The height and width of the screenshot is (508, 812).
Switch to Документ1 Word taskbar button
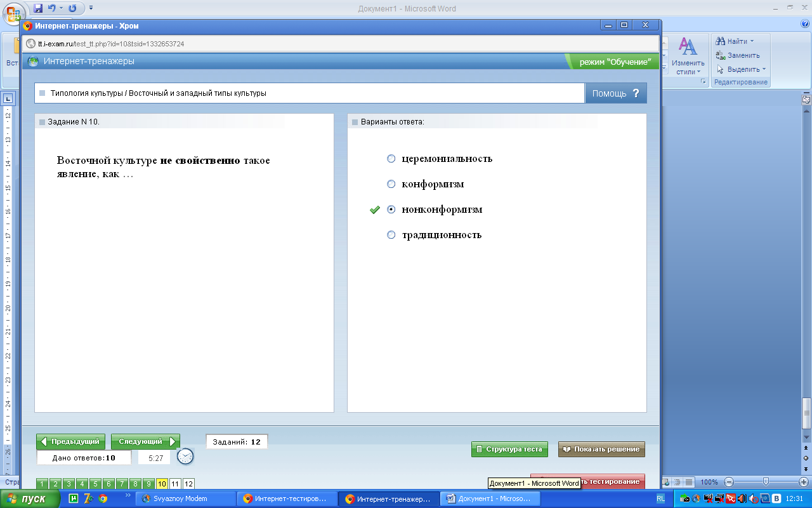(489, 499)
